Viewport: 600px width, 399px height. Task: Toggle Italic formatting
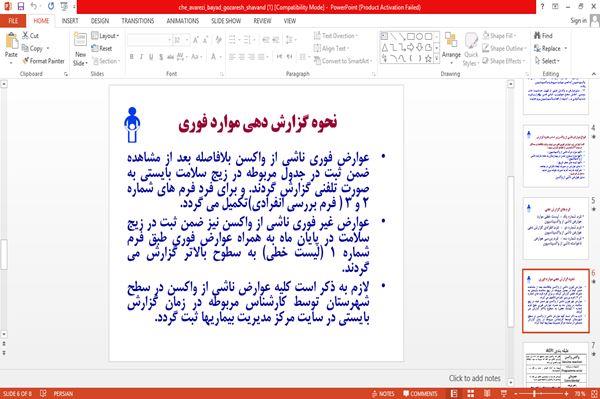[141, 57]
